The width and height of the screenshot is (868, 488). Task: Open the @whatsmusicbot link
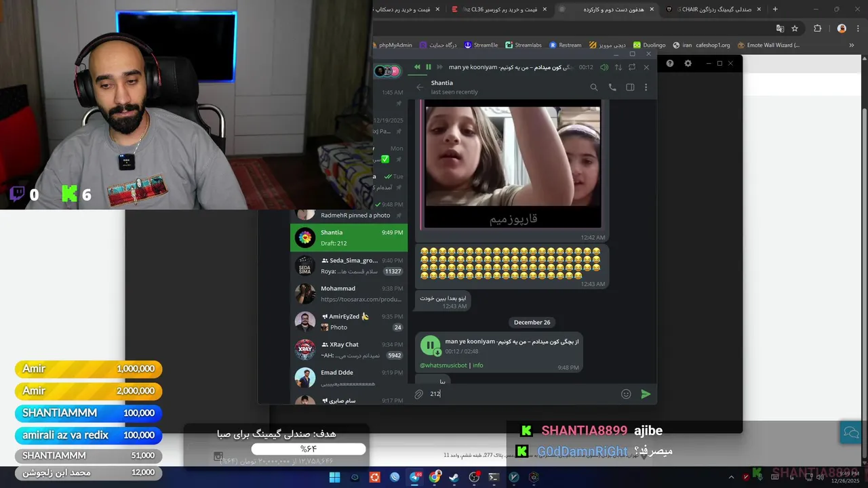pyautogui.click(x=443, y=365)
